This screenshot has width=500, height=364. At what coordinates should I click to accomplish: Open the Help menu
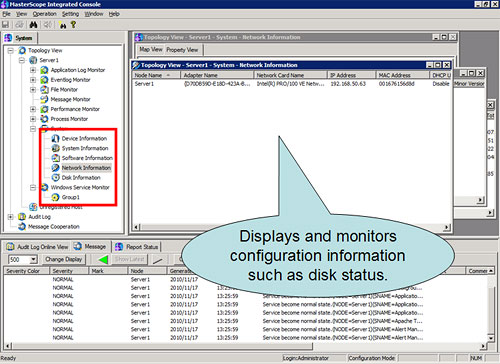114,14
